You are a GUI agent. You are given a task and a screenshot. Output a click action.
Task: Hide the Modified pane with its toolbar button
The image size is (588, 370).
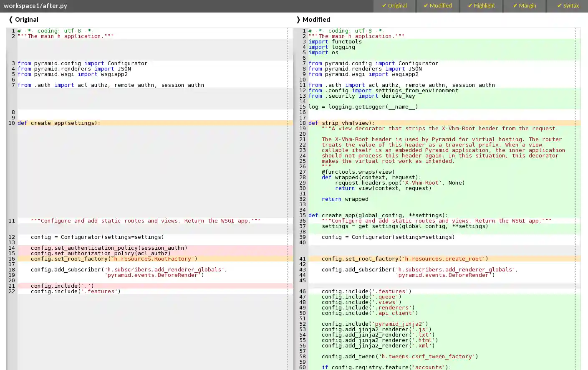[x=438, y=6]
